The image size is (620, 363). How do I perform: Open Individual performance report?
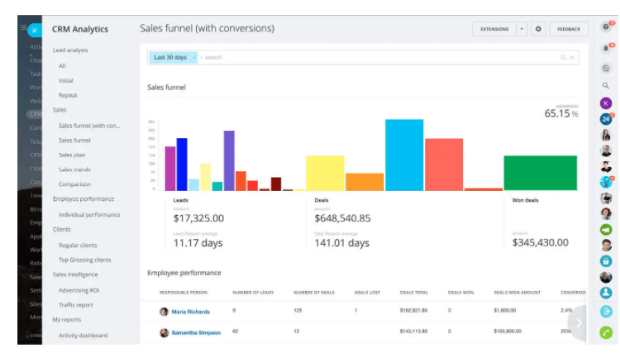coord(89,215)
